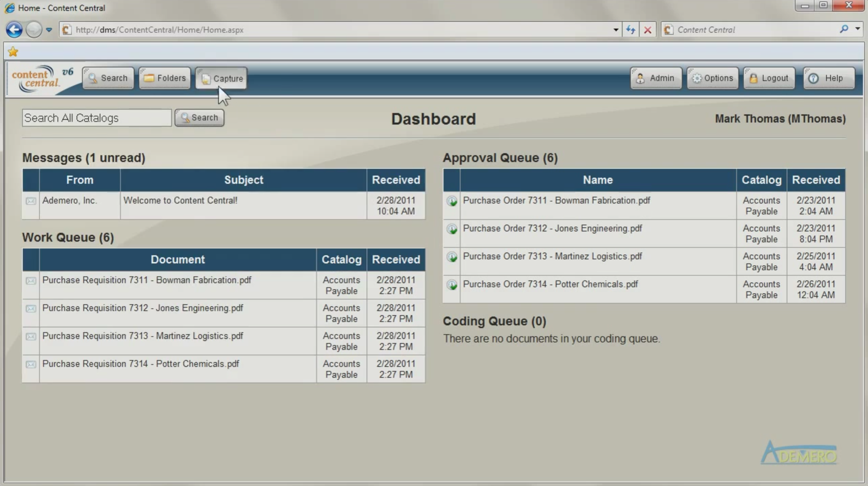Image resolution: width=868 pixels, height=486 pixels.
Task: Click the Approval Queue (6) heading
Action: (x=500, y=158)
